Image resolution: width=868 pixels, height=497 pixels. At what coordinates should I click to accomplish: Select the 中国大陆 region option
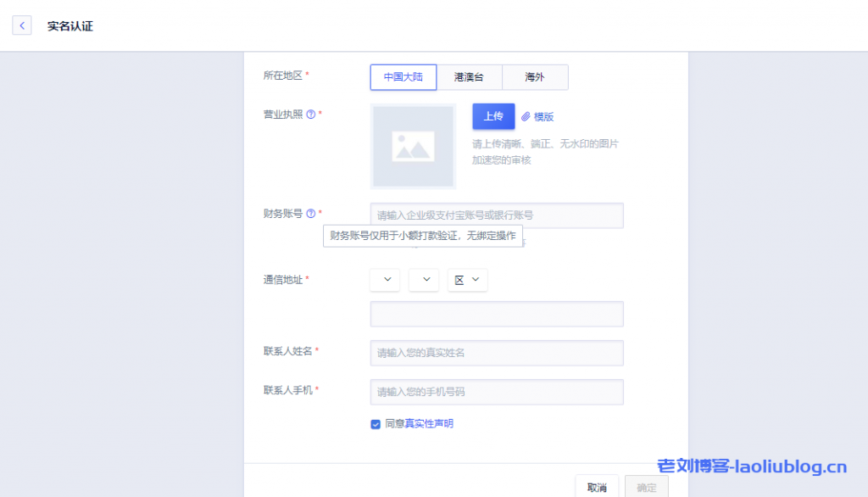coord(403,77)
